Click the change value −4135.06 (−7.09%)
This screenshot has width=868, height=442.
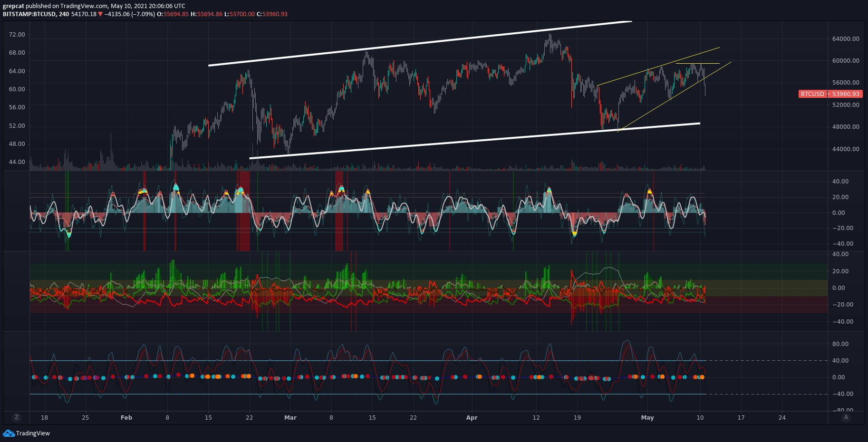coord(129,14)
